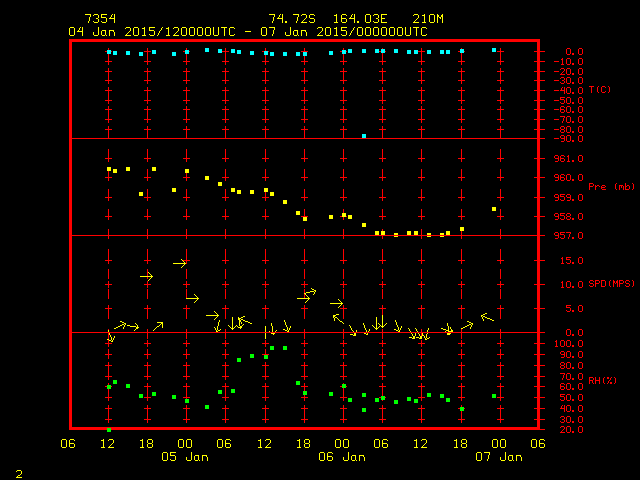Click the highest white wind arrow

click(180, 263)
